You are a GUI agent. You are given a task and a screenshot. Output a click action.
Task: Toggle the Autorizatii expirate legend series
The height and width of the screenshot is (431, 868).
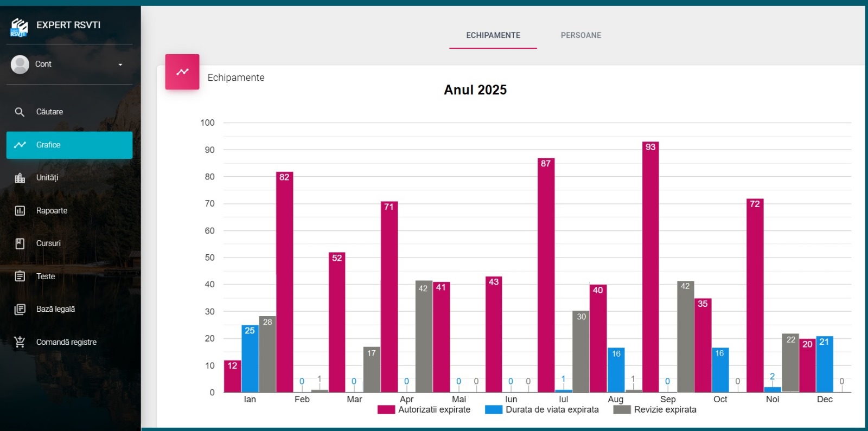(433, 410)
